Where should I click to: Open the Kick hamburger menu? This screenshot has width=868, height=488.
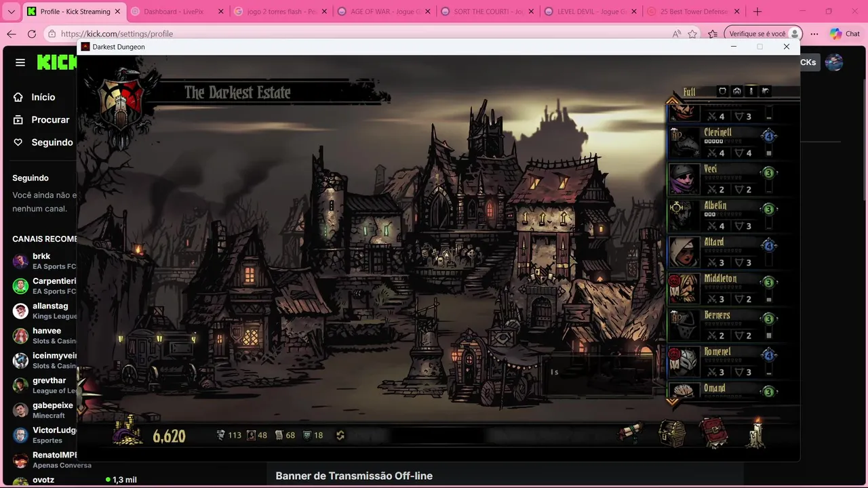click(20, 62)
